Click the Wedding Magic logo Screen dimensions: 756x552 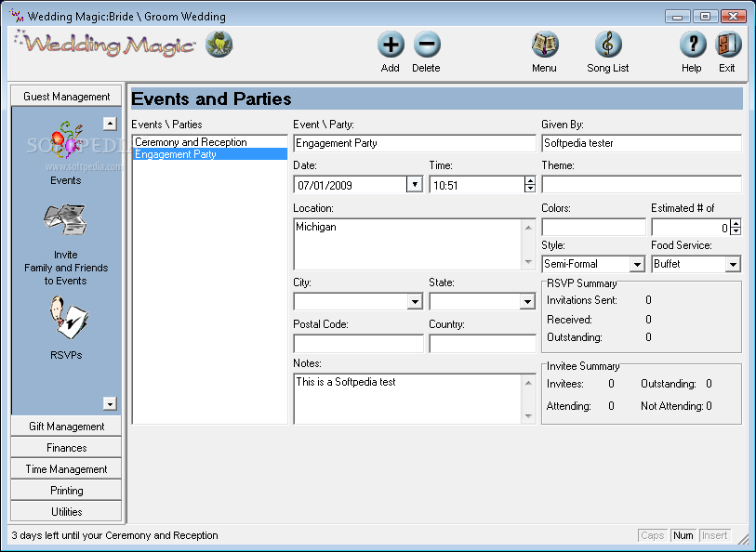pos(105,44)
